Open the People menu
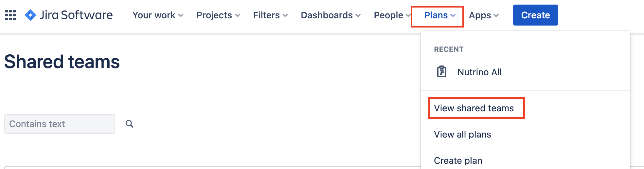Screen dimensions: 644x169 coord(392,15)
